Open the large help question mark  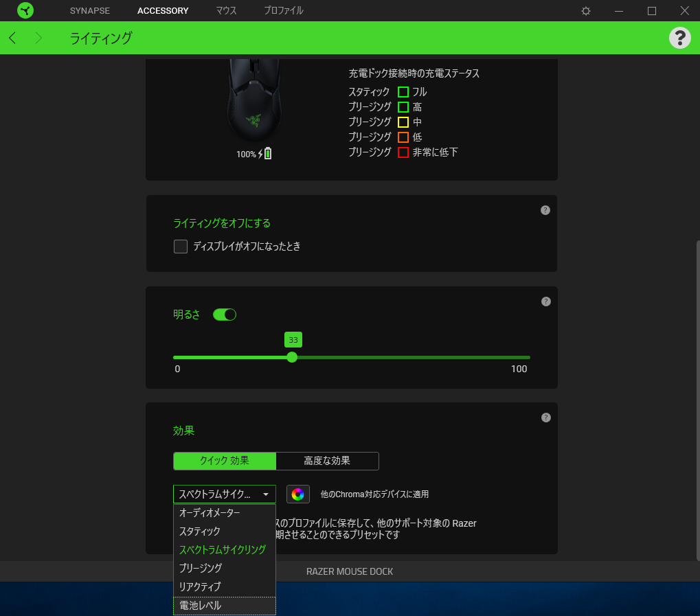tap(679, 38)
